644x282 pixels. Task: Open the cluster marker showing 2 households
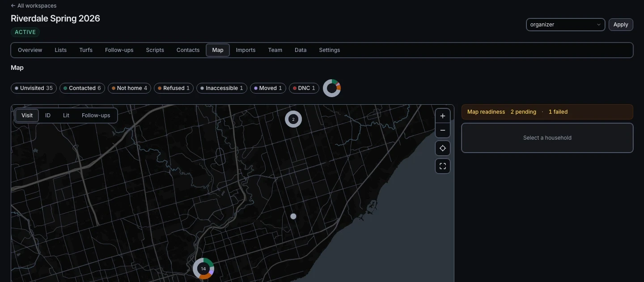(293, 119)
